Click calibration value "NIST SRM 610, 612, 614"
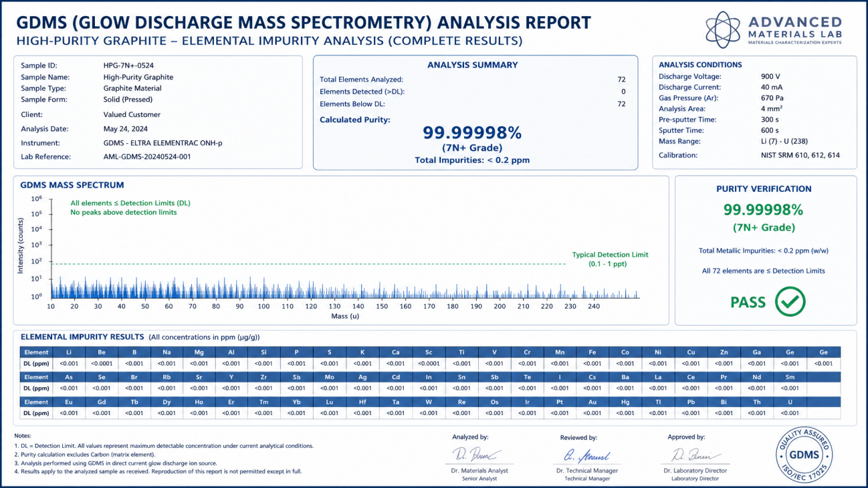Image resolution: width=868 pixels, height=488 pixels. [800, 155]
